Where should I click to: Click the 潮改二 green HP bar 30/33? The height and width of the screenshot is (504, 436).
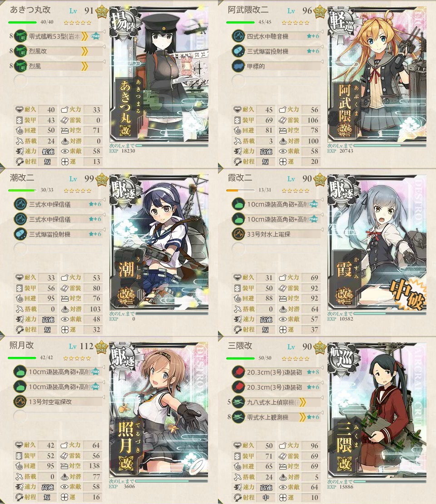(x=23, y=190)
